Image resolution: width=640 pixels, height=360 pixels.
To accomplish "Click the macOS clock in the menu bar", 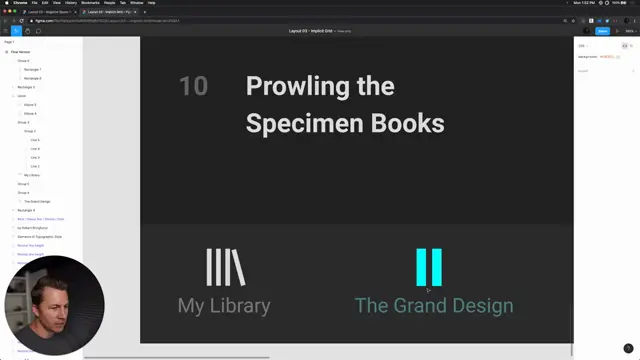I will pyautogui.click(x=584, y=3).
